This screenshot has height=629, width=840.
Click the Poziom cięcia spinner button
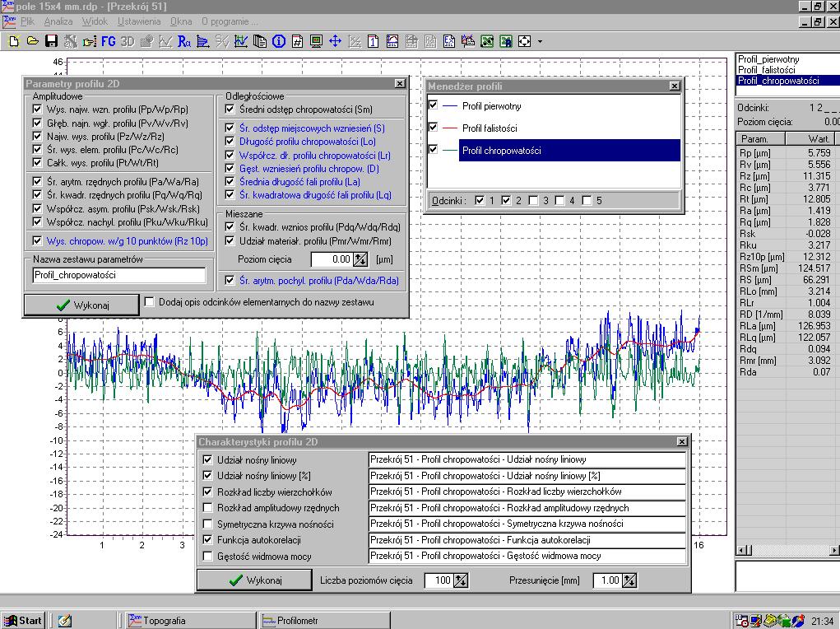[360, 259]
